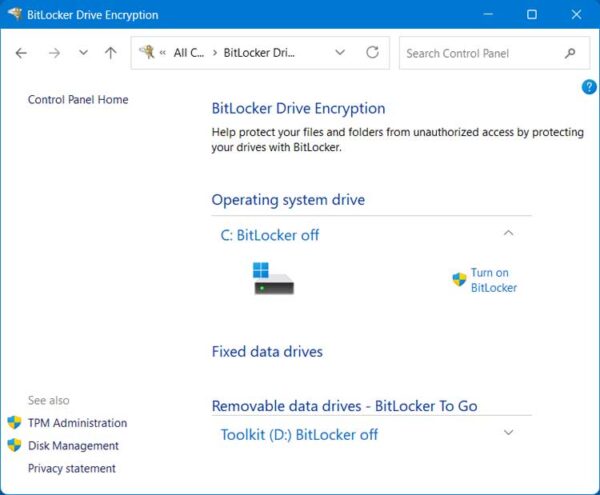Open Control Panel Home link
Screen dimensions: 600x495
click(78, 100)
